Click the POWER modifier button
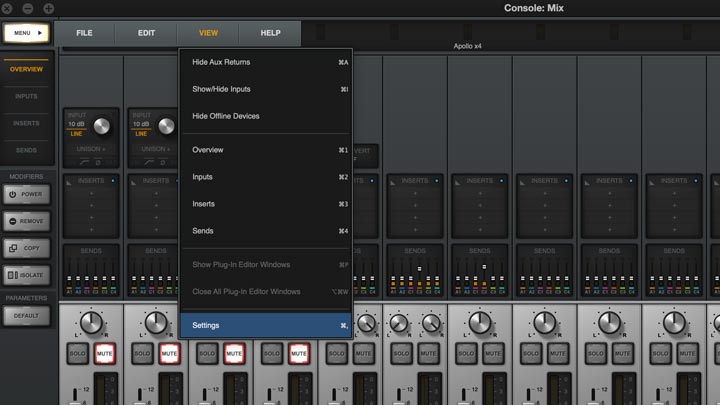The image size is (720, 405). pos(26,194)
